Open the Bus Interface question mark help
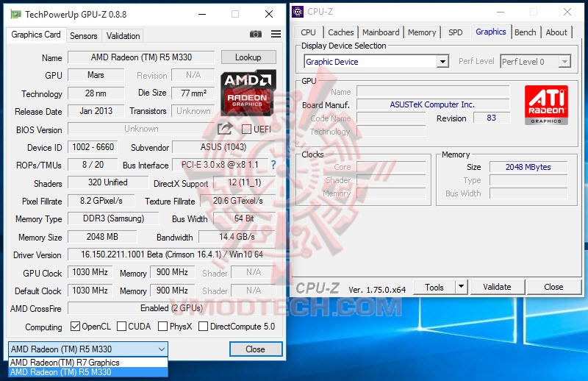The height and width of the screenshot is (381, 588). pyautogui.click(x=273, y=165)
